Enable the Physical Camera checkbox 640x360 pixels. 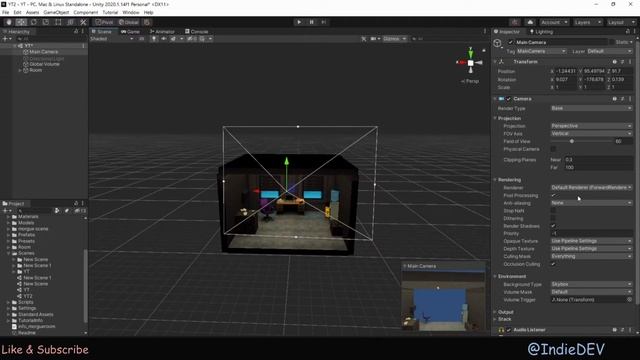tap(553, 149)
